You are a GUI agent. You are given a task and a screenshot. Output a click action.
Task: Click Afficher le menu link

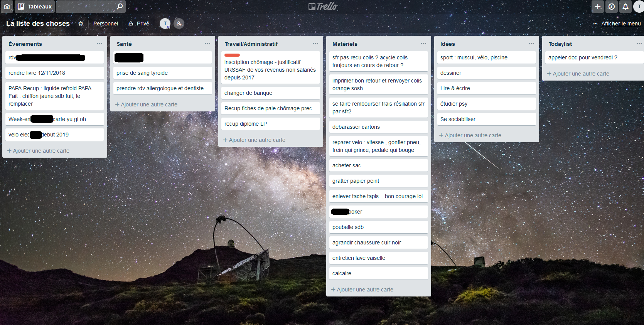tap(621, 24)
